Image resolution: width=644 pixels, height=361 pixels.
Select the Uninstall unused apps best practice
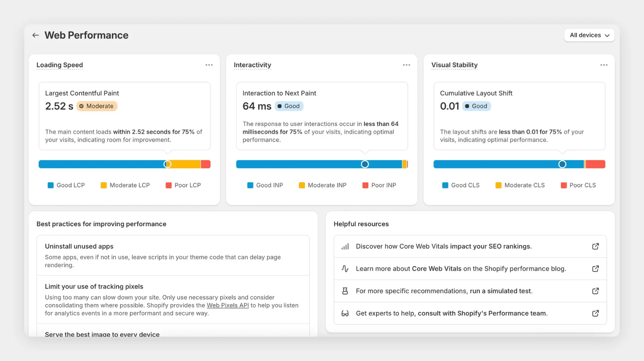coord(173,255)
